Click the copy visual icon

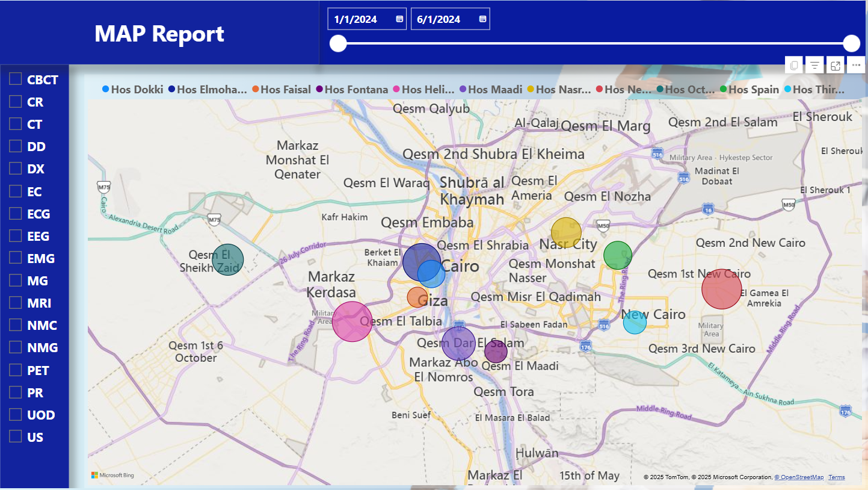click(x=794, y=66)
